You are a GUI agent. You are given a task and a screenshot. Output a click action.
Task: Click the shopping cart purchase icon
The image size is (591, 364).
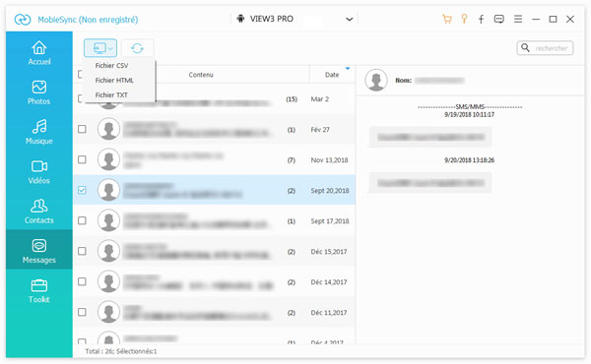[x=447, y=19]
